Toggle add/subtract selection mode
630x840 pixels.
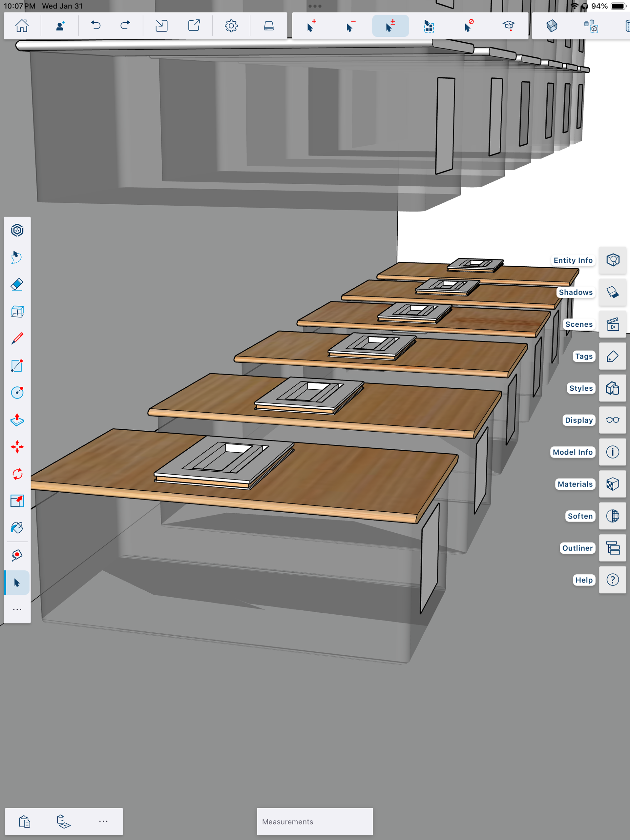390,26
